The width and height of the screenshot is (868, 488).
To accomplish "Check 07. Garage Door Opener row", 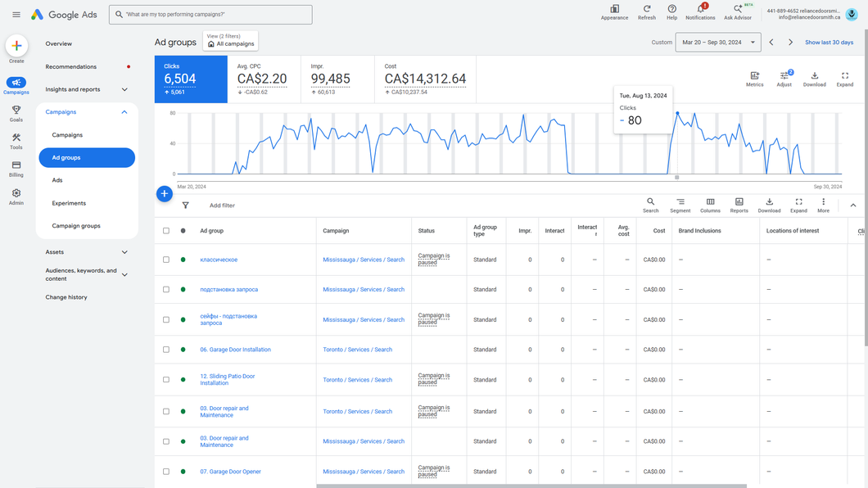I will [x=166, y=472].
